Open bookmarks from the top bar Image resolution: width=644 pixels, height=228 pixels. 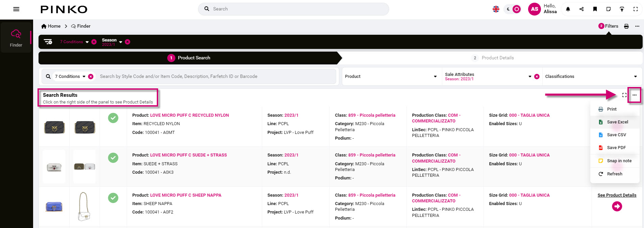[x=595, y=9]
